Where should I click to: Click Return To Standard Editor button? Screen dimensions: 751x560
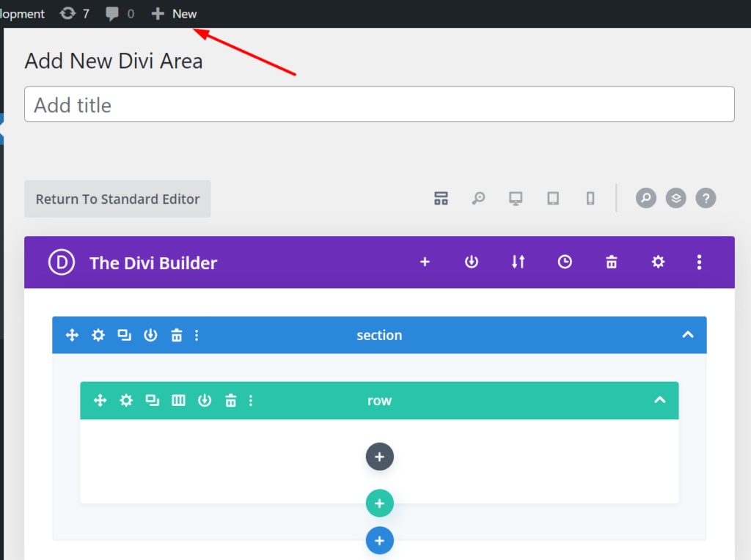click(117, 199)
